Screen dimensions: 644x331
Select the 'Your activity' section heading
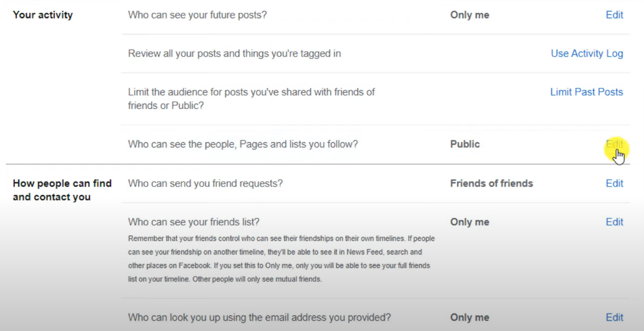click(x=43, y=15)
